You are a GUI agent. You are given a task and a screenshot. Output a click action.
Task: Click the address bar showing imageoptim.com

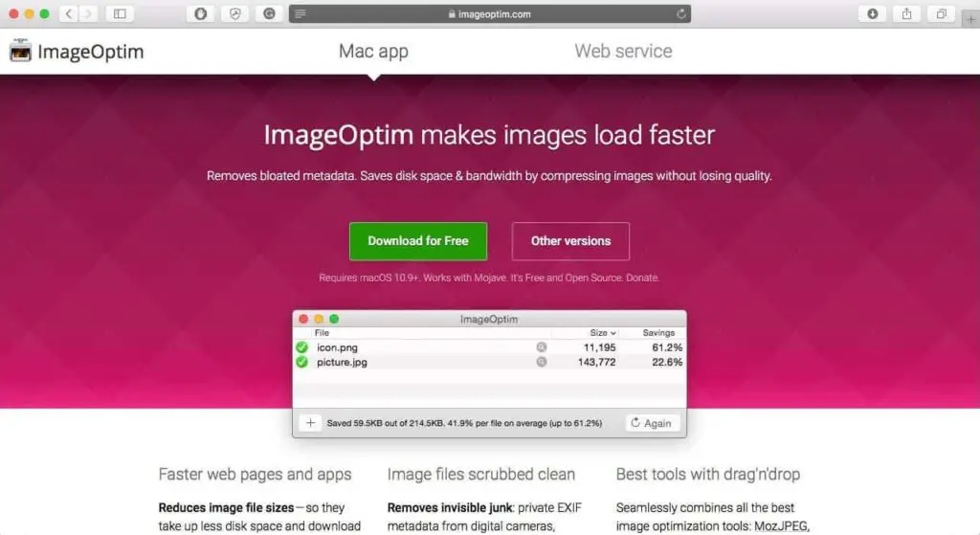point(489,13)
